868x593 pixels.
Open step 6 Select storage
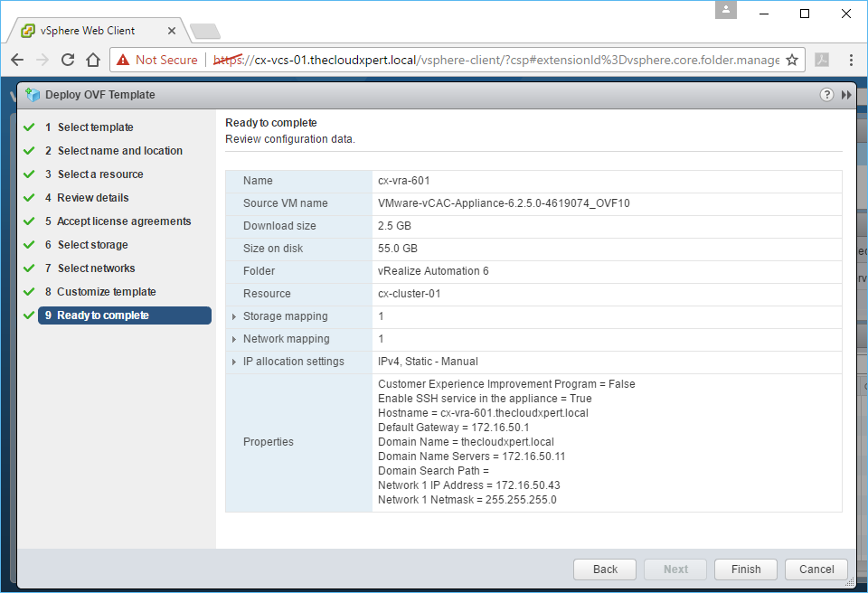tap(92, 245)
